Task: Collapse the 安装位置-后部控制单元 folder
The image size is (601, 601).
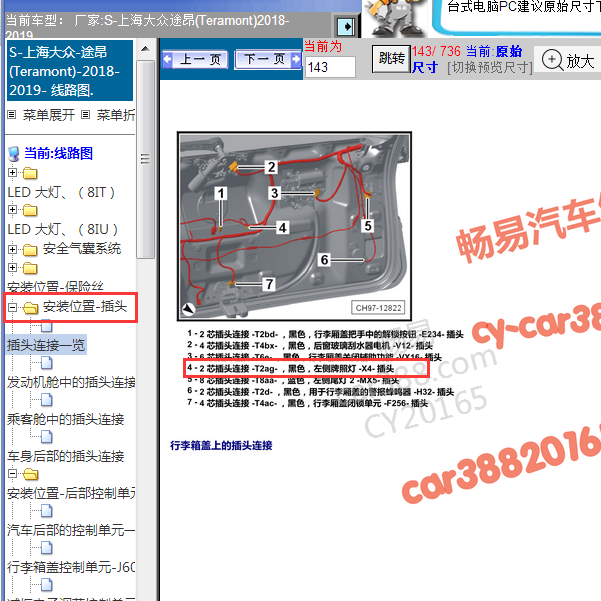Action: pyautogui.click(x=12, y=474)
